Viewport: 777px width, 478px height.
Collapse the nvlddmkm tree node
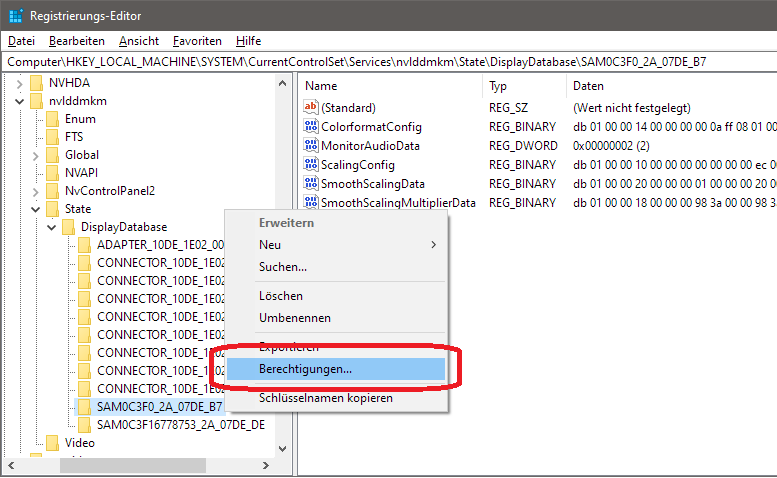coord(21,101)
